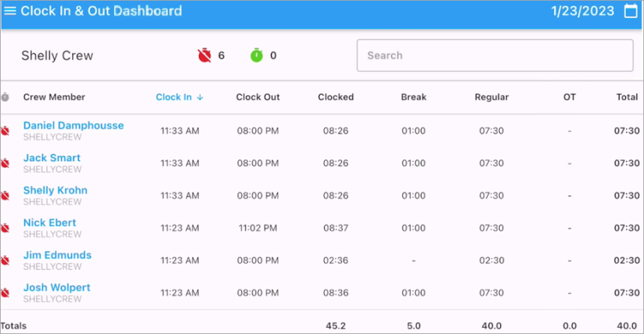Select Nick Ebert's 11:02 PM clock out
The width and height of the screenshot is (644, 334).
pyautogui.click(x=258, y=228)
